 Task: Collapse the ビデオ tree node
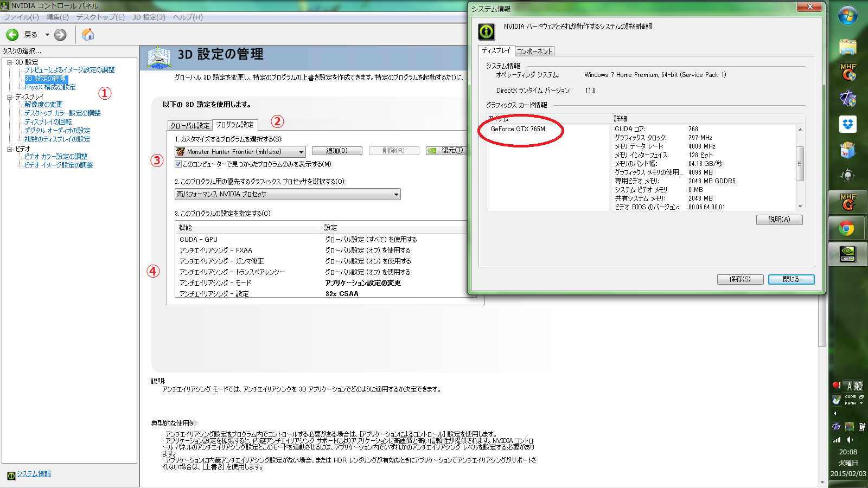(10, 149)
